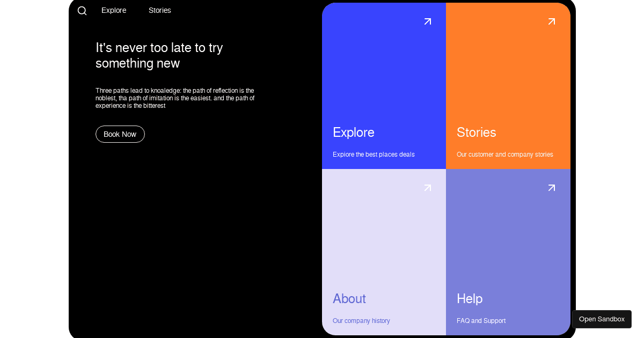
Task: Click the Book Now button
Action: (120, 134)
